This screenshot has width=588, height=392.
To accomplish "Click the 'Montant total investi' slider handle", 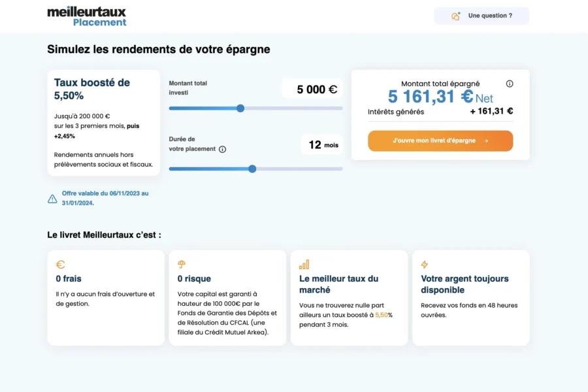I will pos(240,108).
